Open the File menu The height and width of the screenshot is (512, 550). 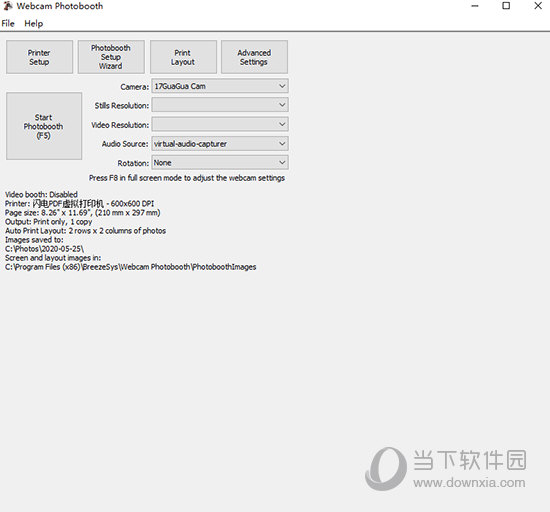pyautogui.click(x=8, y=23)
